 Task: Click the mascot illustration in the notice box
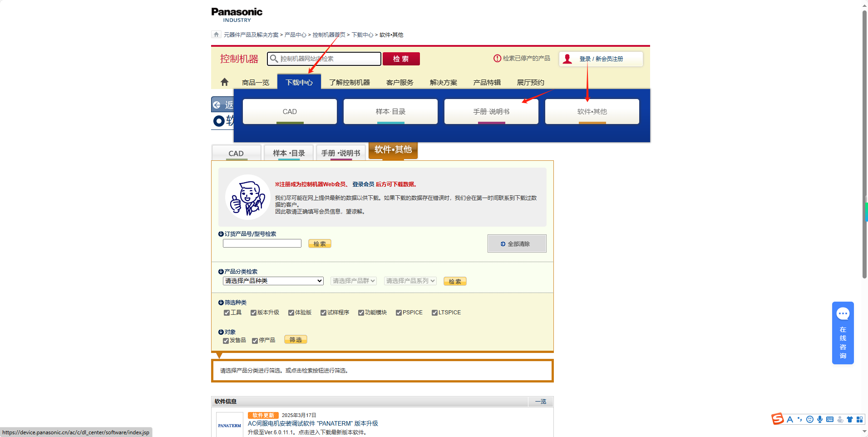tap(248, 197)
